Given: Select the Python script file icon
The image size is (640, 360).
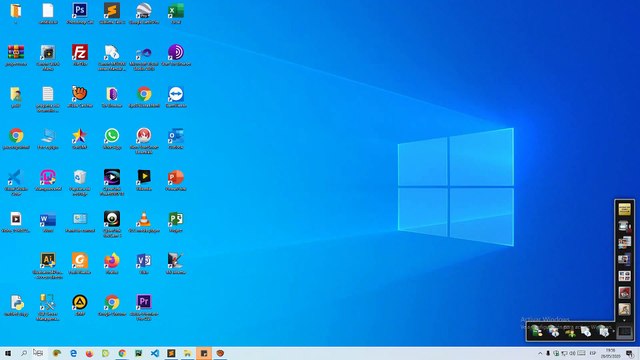Looking at the screenshot, I should pyautogui.click(x=16, y=305).
